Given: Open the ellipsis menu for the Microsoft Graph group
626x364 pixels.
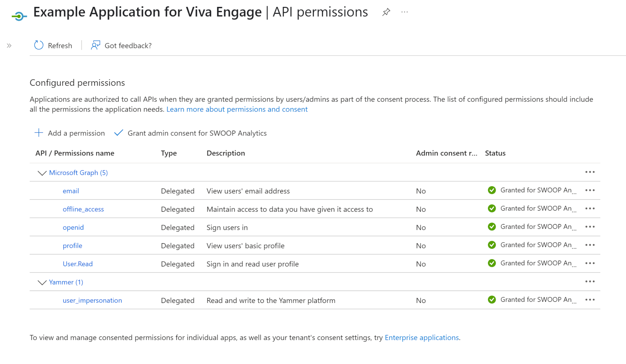Looking at the screenshot, I should point(590,172).
